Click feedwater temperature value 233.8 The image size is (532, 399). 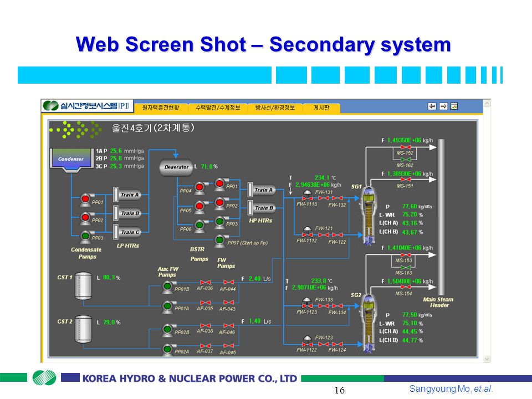click(319, 280)
